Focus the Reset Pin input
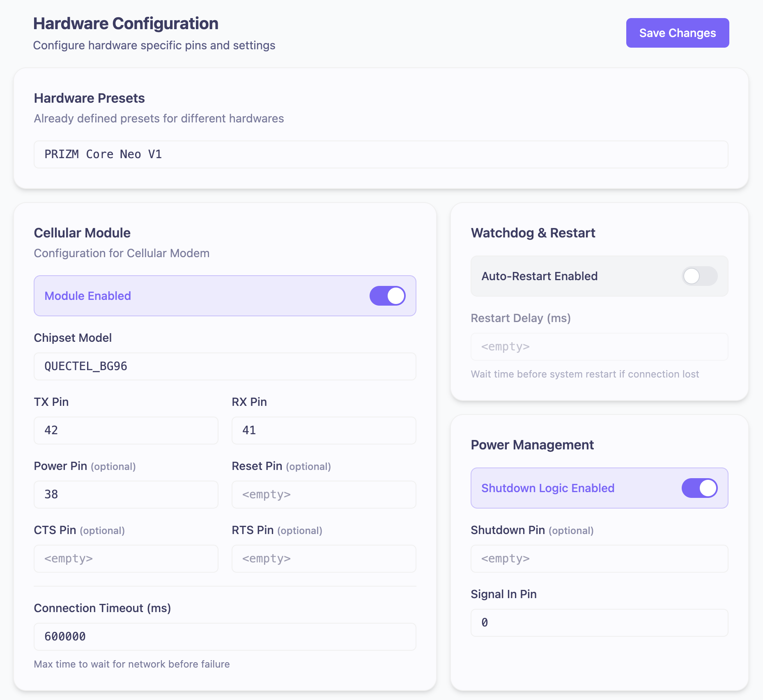 (x=324, y=495)
